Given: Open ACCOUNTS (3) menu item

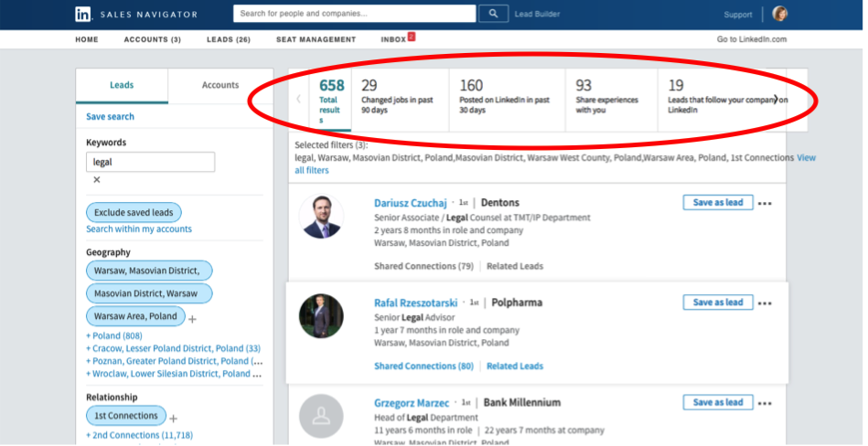Looking at the screenshot, I should [x=152, y=39].
